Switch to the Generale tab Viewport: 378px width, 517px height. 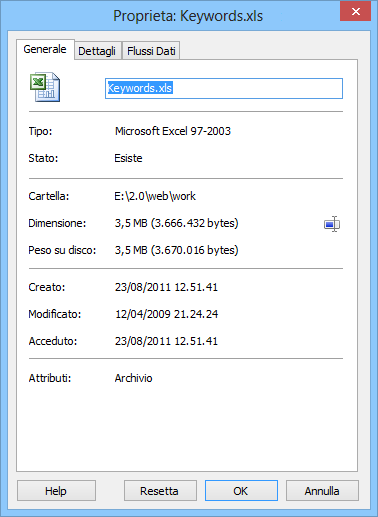pos(45,49)
